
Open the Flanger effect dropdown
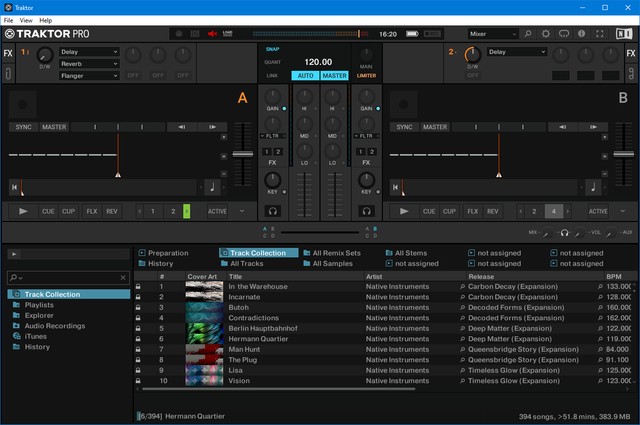89,75
